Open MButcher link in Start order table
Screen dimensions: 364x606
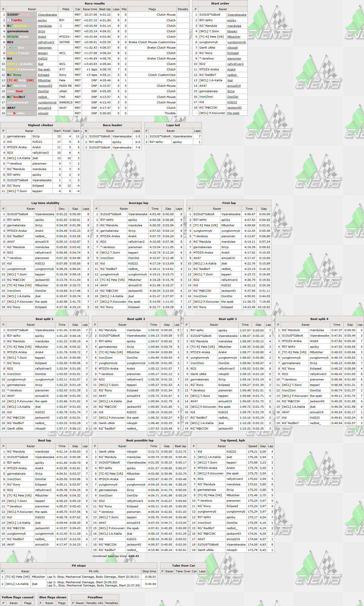point(234,37)
